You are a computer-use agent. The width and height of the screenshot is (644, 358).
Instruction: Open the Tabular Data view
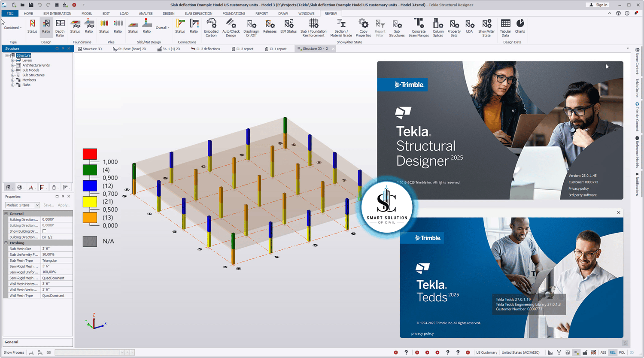[506, 28]
